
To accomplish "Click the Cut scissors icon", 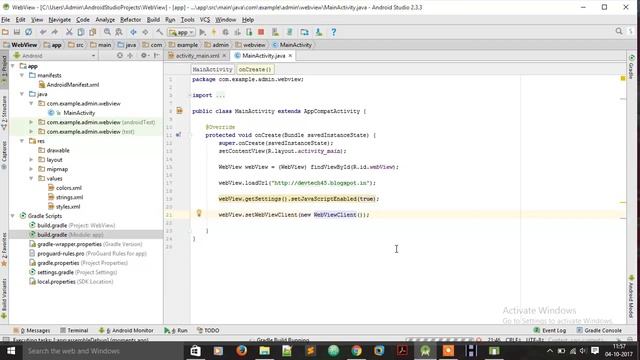I will point(69,32).
